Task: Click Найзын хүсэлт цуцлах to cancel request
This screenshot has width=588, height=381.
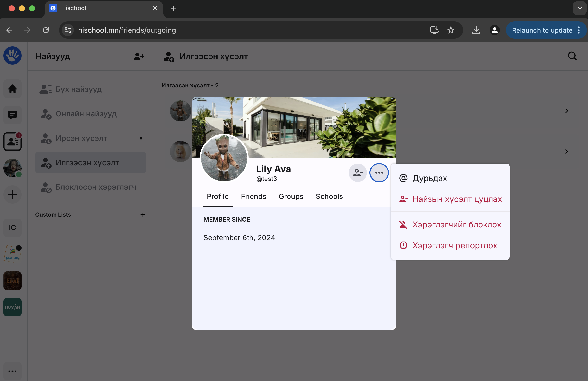Action: tap(457, 199)
